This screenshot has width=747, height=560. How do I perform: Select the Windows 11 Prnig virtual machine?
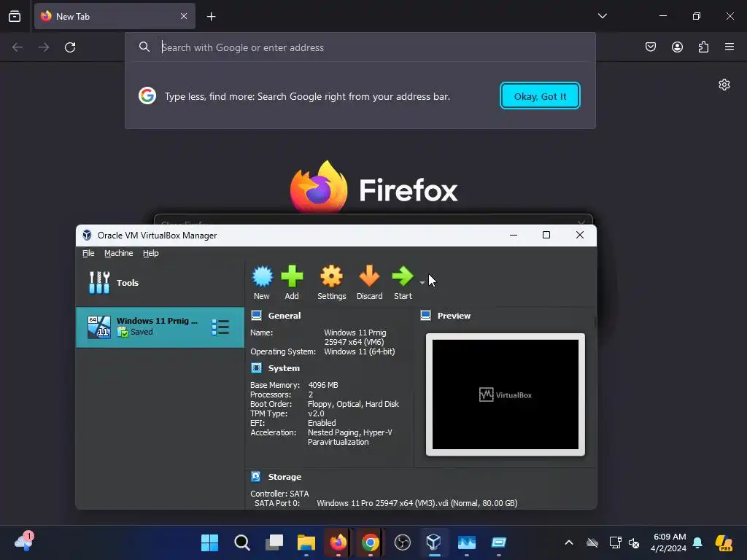click(160, 327)
